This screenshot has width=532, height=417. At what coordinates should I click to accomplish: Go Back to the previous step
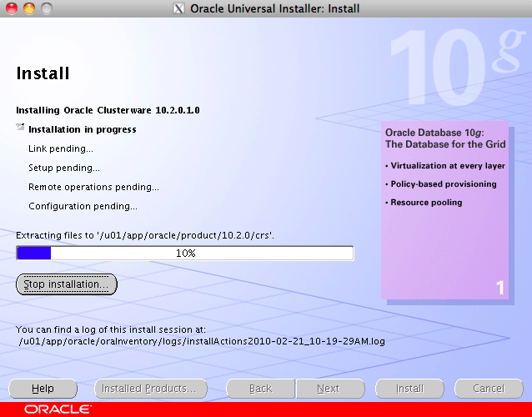click(261, 388)
